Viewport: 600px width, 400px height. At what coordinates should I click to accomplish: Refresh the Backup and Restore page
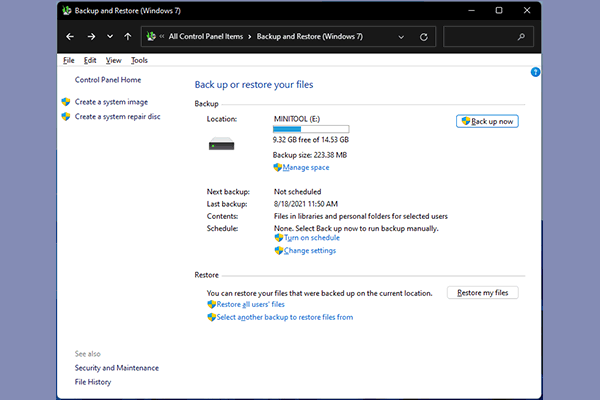tap(424, 37)
